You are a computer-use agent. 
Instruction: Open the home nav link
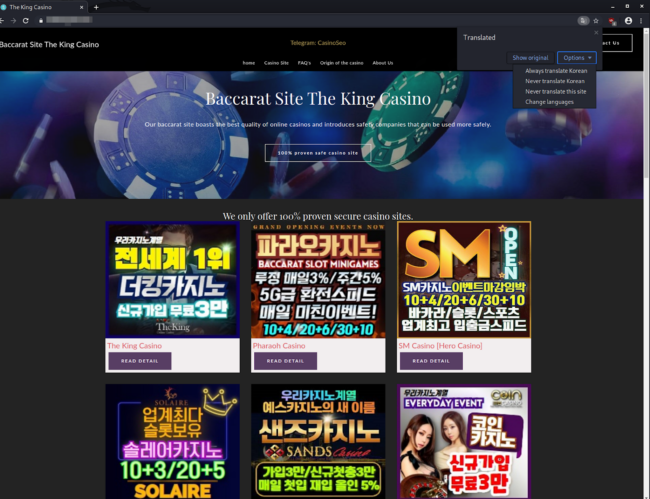pos(249,63)
